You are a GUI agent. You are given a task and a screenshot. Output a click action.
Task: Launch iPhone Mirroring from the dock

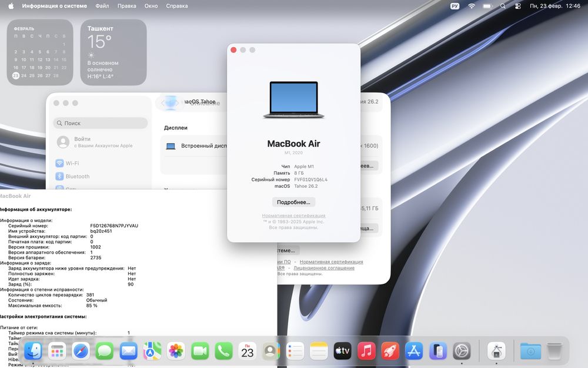[438, 352]
